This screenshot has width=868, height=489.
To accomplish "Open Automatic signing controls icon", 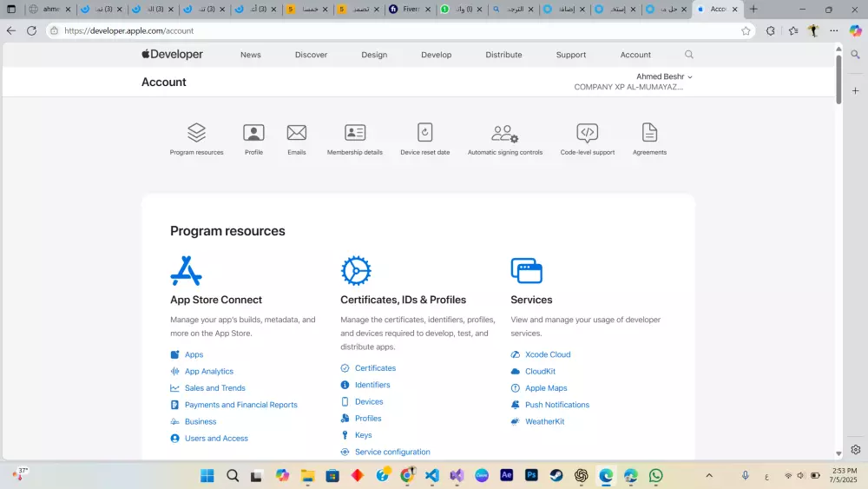I will pos(505,134).
